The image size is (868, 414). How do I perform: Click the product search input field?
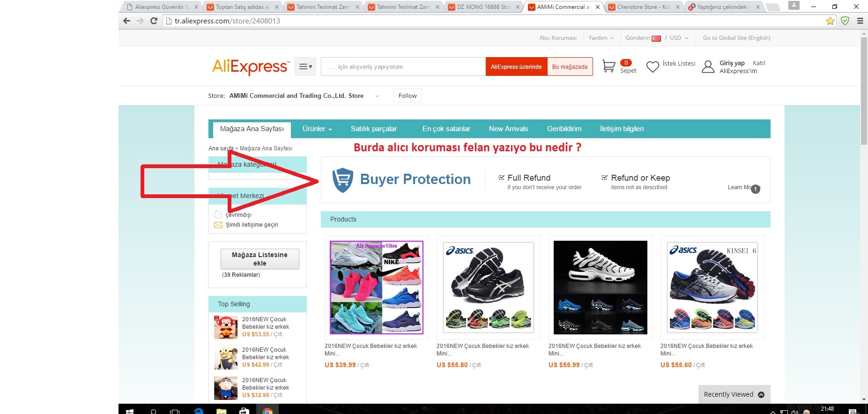click(x=403, y=67)
